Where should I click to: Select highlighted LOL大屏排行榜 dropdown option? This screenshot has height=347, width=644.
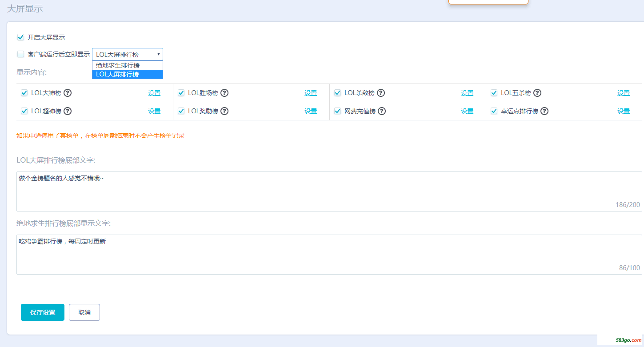(x=128, y=74)
